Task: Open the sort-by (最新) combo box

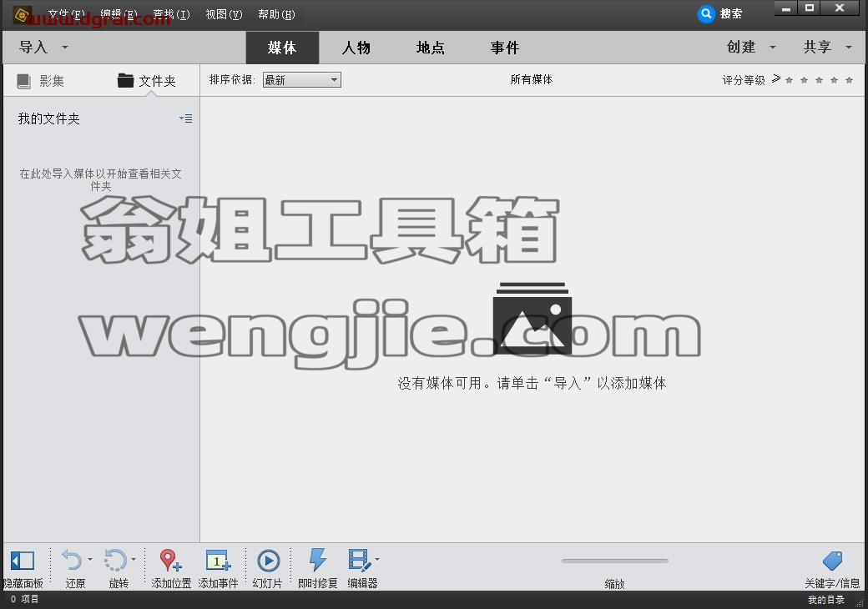Action: point(301,79)
